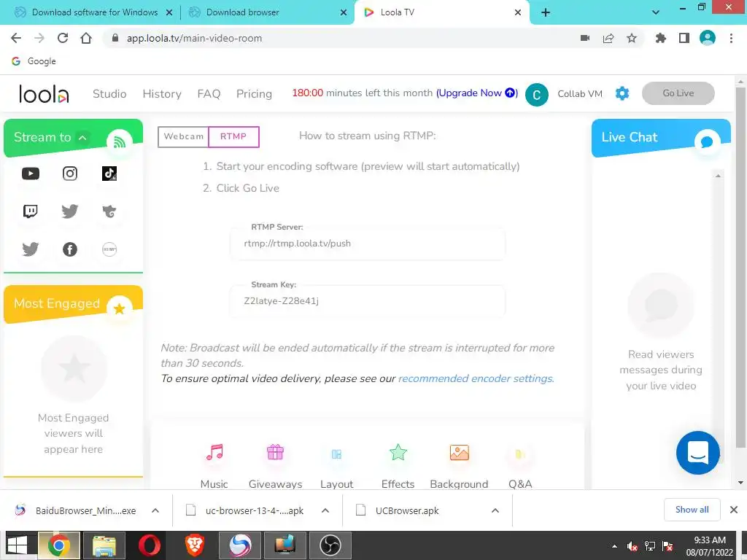Select Instagram as stream destination
Image resolution: width=747 pixels, height=560 pixels.
pyautogui.click(x=70, y=174)
